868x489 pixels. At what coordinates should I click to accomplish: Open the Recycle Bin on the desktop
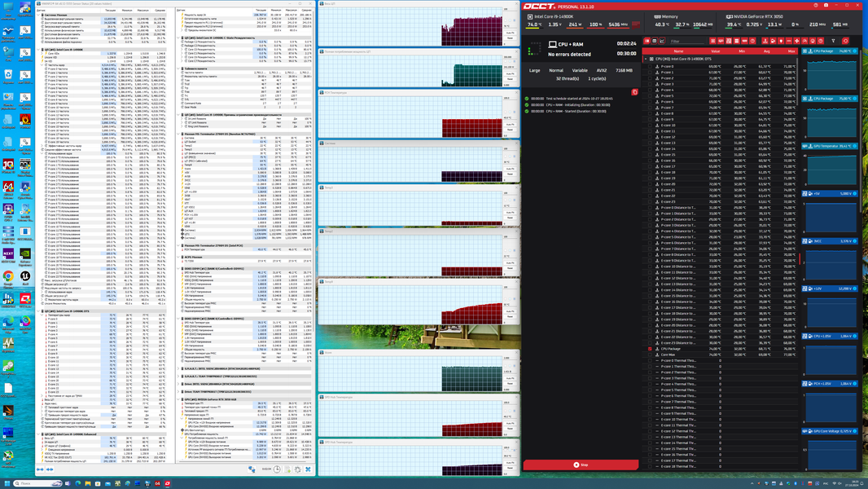pyautogui.click(x=8, y=76)
